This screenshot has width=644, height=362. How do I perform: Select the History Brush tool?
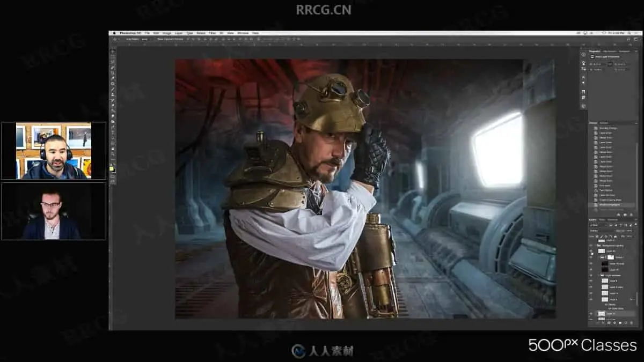tap(113, 100)
